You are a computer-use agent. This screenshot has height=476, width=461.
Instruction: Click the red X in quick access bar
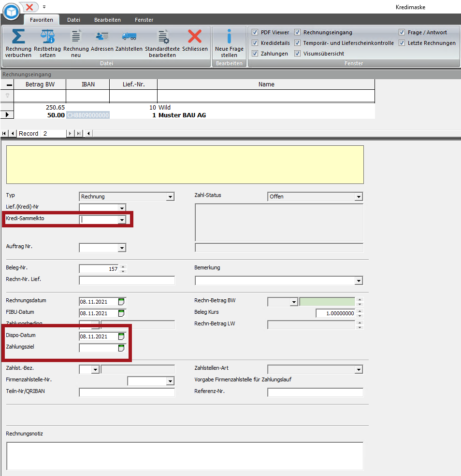[x=29, y=7]
